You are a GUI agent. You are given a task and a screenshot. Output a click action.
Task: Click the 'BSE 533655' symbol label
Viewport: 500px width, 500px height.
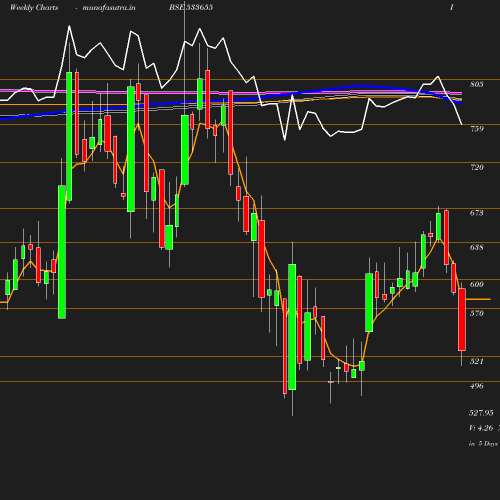[191, 7]
